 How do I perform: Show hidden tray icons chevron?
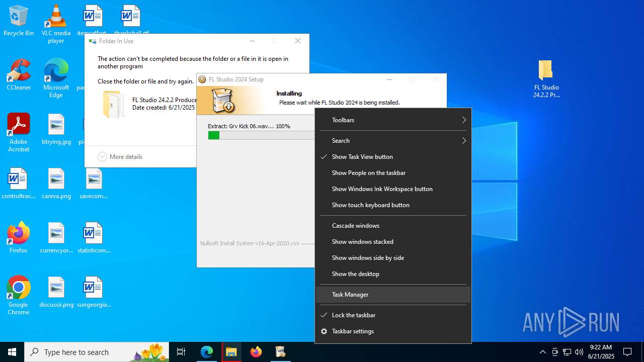pyautogui.click(x=542, y=352)
